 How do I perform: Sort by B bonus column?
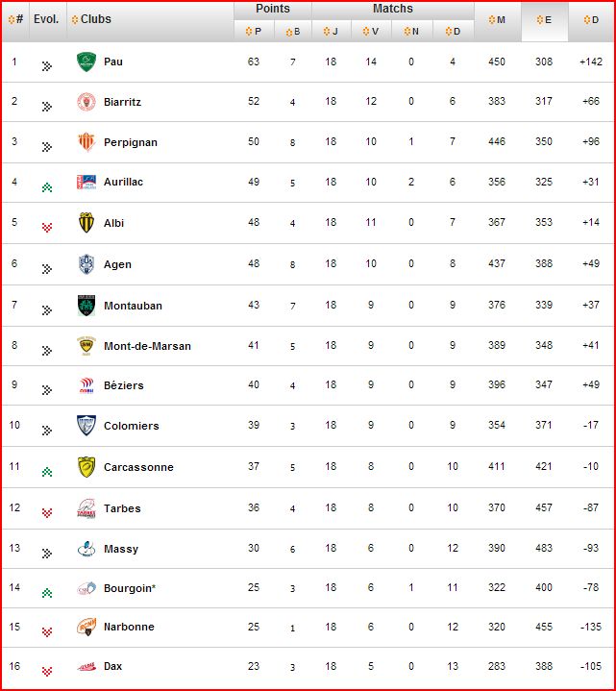[x=292, y=32]
